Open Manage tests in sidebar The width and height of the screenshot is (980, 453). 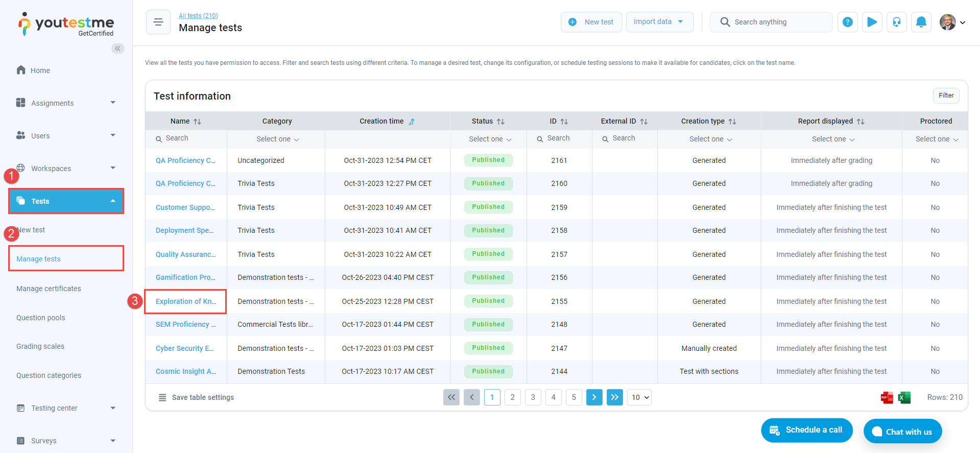point(38,259)
